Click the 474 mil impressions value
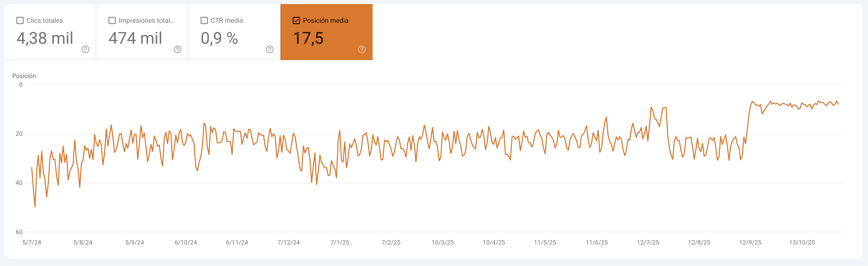868x266 pixels. pos(135,38)
